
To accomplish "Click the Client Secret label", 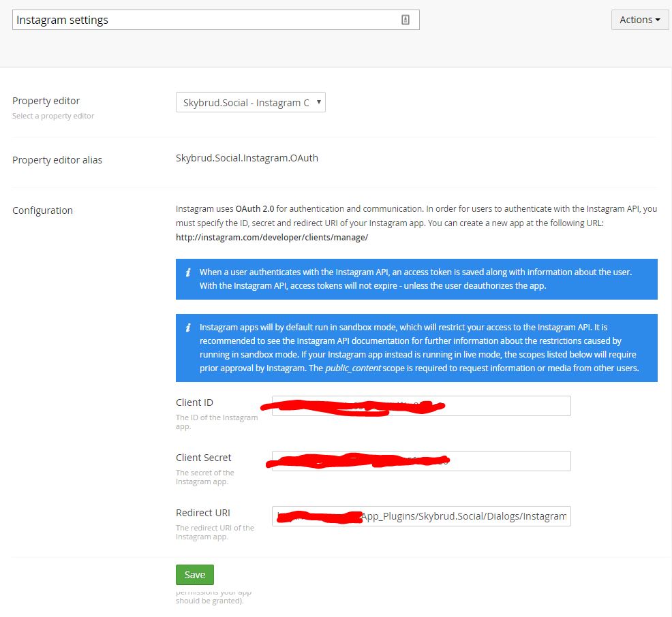I will (x=203, y=458).
